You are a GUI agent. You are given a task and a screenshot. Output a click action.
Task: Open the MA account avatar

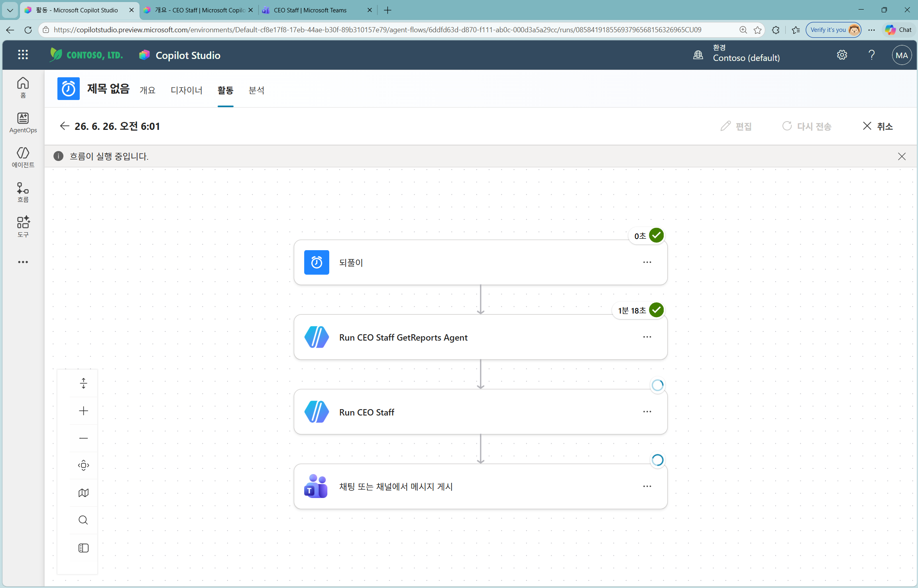902,55
